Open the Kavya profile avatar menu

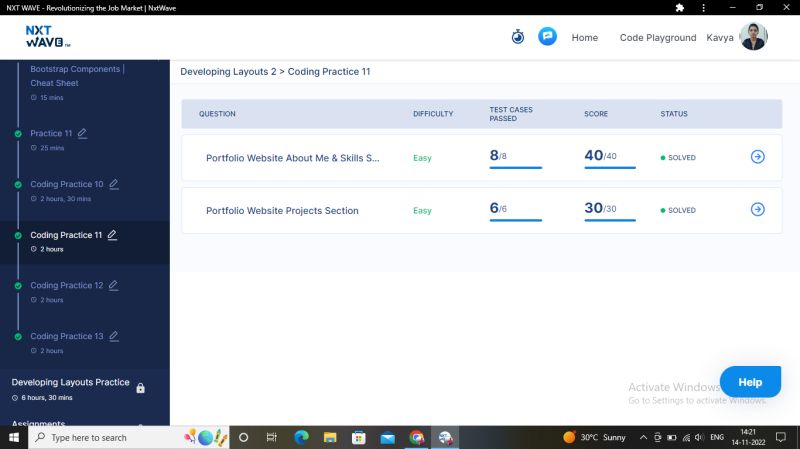click(753, 37)
